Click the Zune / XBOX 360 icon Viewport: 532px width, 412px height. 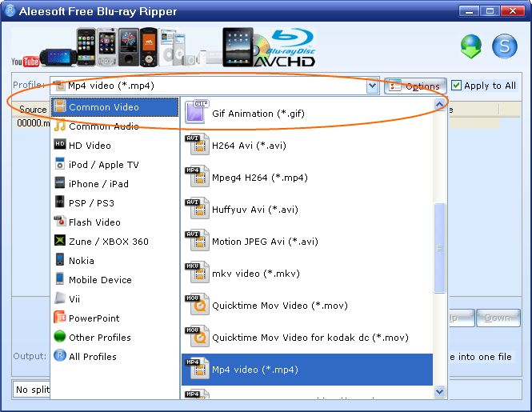(x=60, y=240)
